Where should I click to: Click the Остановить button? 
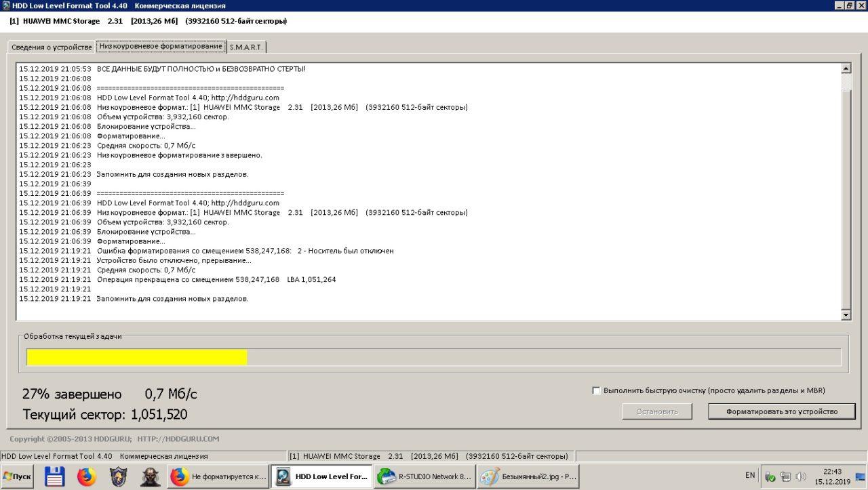tap(657, 411)
